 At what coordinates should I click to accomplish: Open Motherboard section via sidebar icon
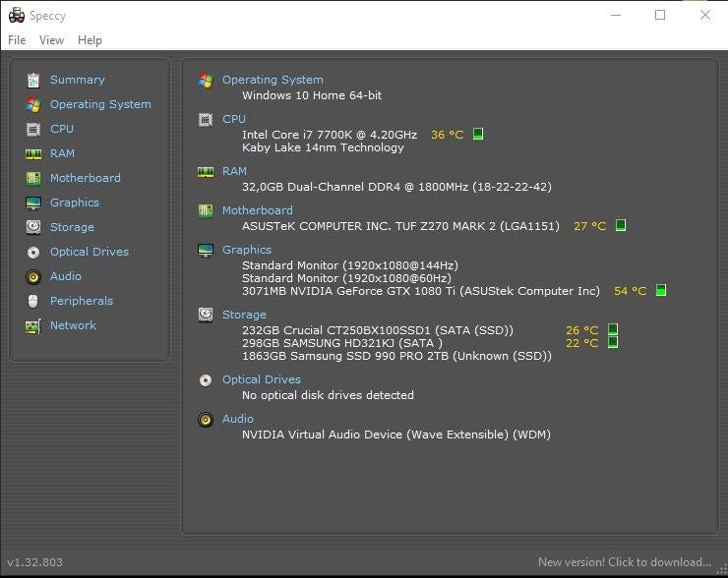click(x=33, y=178)
